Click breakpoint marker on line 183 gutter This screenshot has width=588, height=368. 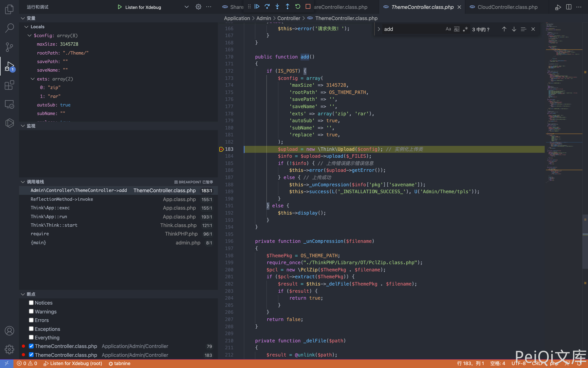221,149
